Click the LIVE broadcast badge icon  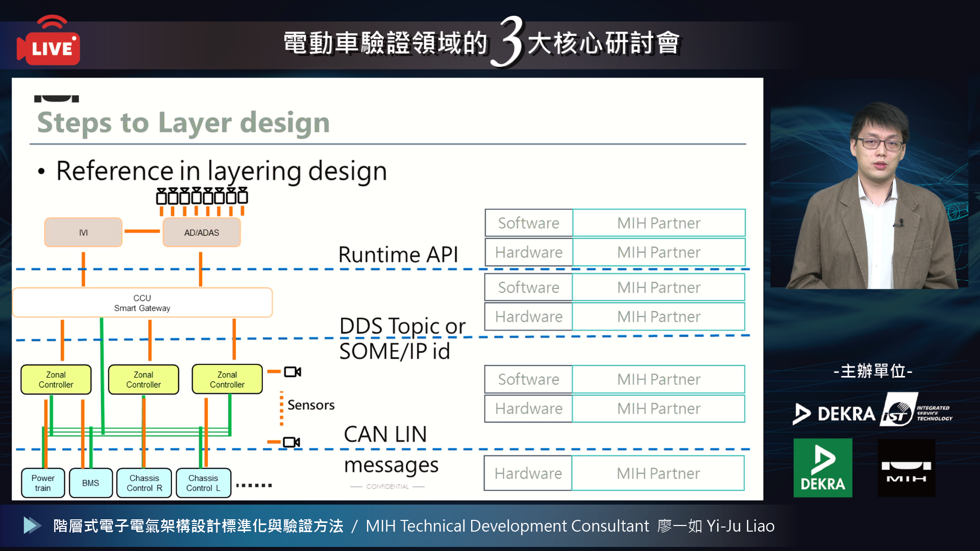(x=48, y=41)
